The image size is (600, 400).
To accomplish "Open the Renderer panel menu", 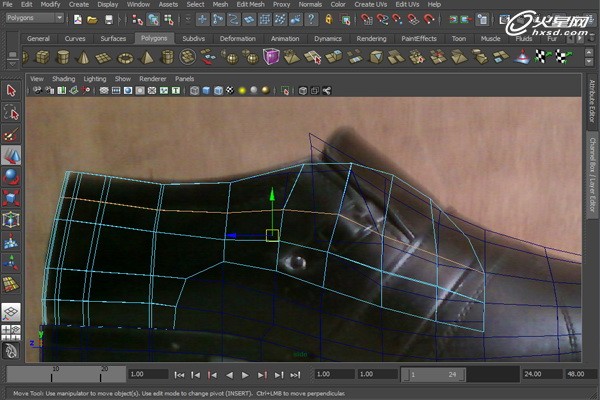I will tap(153, 77).
